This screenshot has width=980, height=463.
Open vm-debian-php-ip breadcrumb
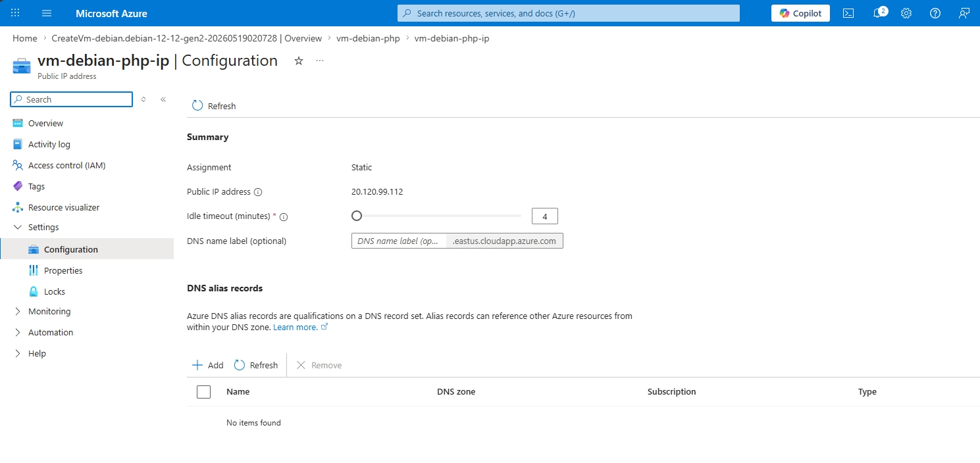[x=451, y=38]
